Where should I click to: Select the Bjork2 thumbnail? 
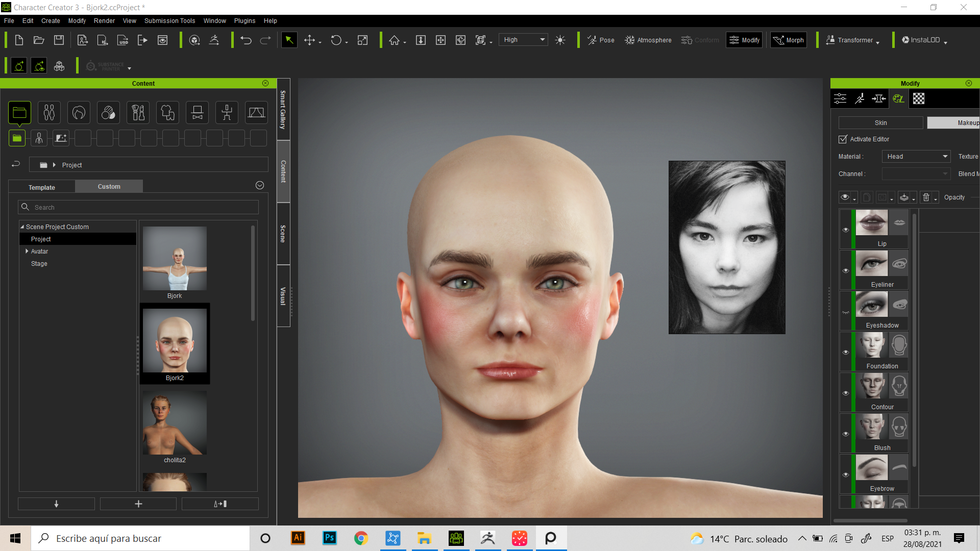(175, 344)
